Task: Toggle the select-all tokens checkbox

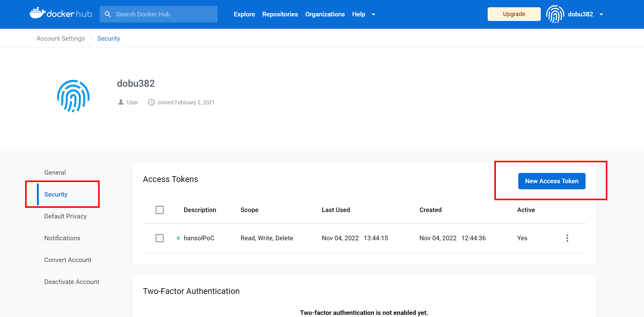Action: [x=160, y=210]
